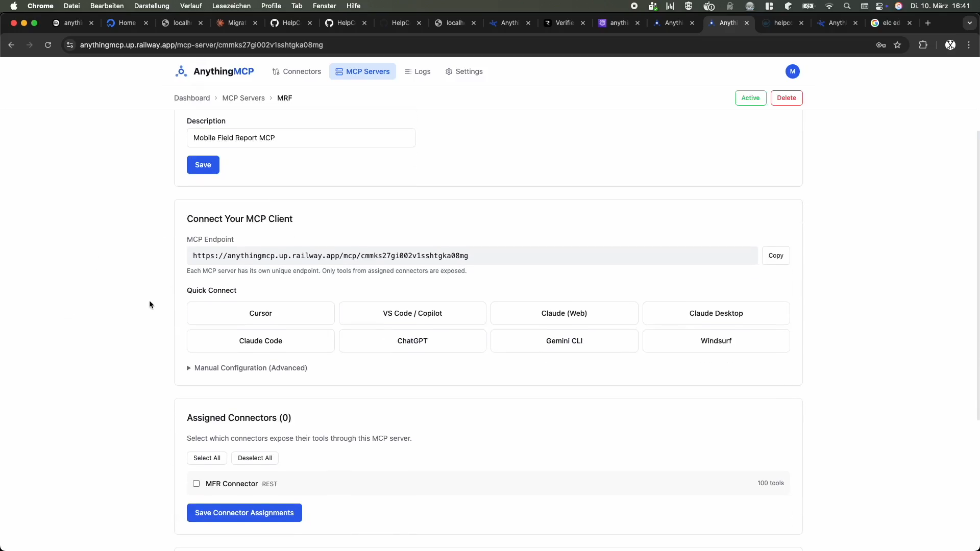Open the tab search dropdown
The height and width of the screenshot is (551, 980).
[x=969, y=23]
